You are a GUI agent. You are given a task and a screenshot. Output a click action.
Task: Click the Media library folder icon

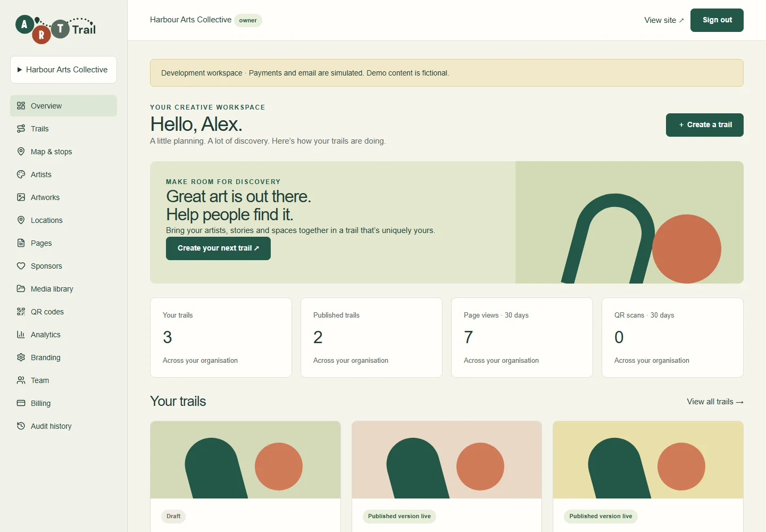tap(21, 289)
